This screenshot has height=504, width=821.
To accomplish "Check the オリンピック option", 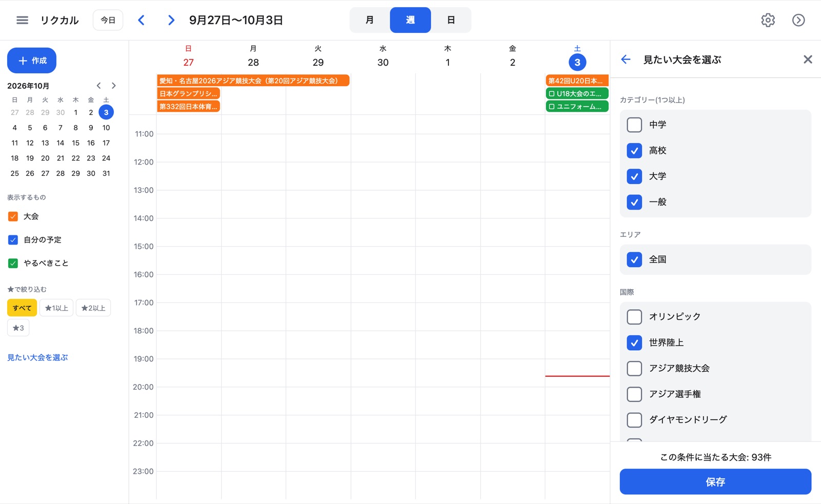I will point(634,317).
